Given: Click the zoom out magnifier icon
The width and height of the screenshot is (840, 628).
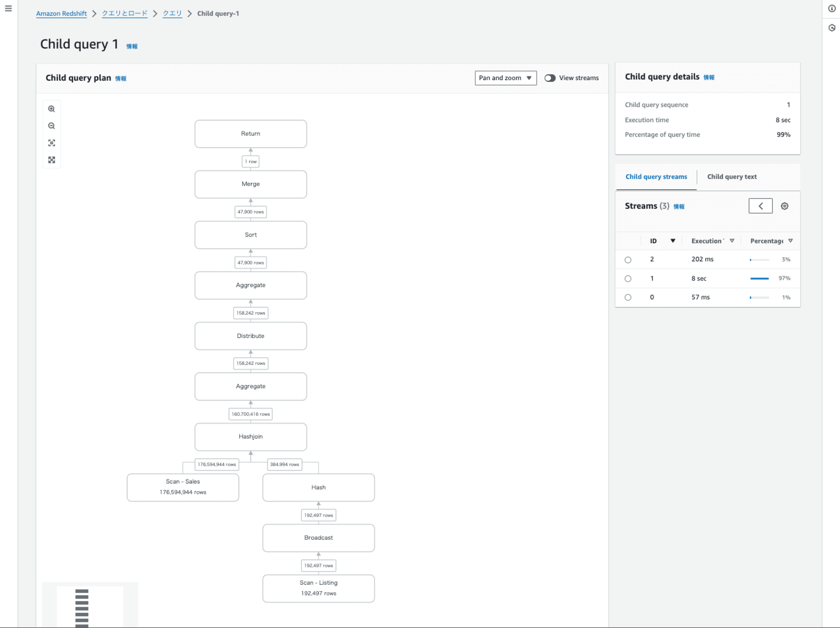Looking at the screenshot, I should [52, 126].
